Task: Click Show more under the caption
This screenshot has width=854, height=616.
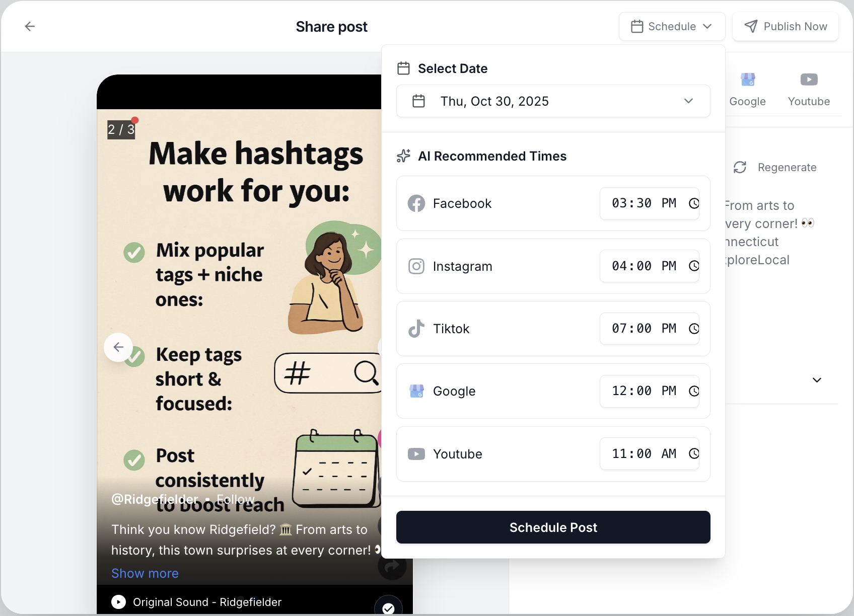Action: tap(145, 573)
